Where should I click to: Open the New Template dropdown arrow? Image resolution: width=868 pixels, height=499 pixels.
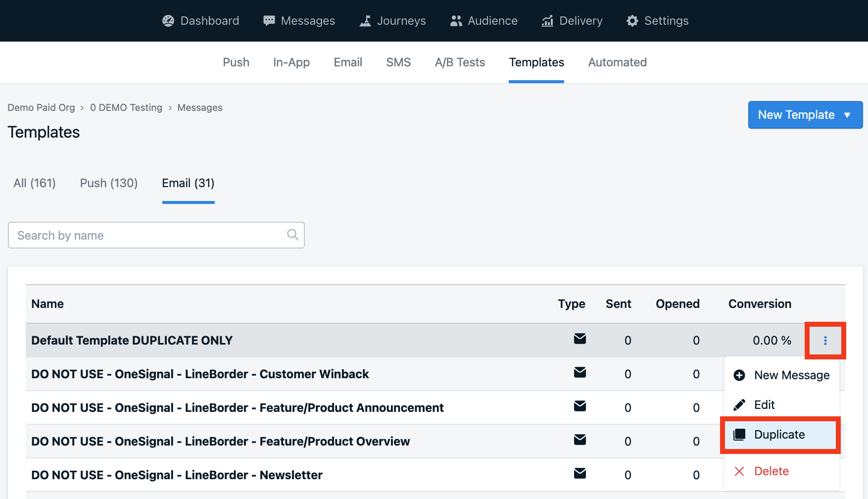pyautogui.click(x=847, y=115)
